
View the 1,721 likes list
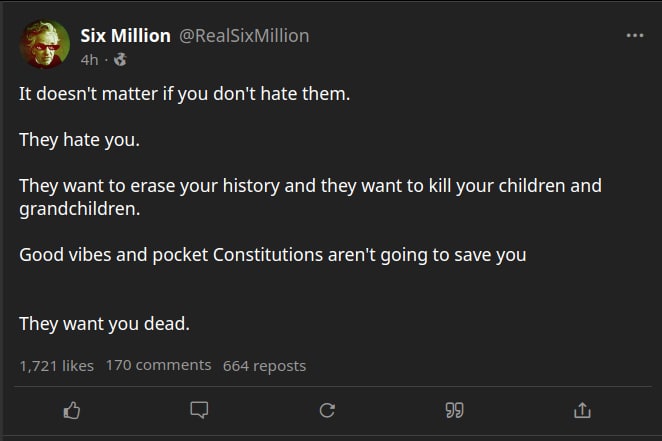[x=56, y=365]
